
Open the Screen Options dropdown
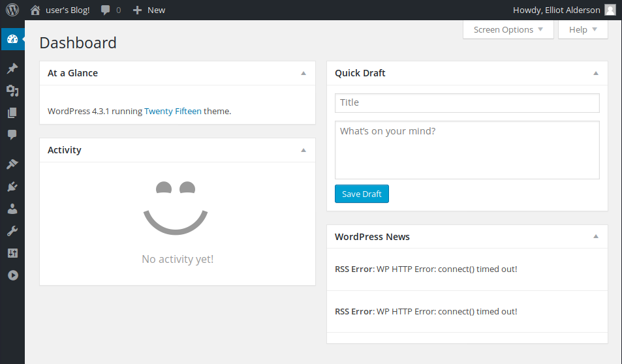508,29
